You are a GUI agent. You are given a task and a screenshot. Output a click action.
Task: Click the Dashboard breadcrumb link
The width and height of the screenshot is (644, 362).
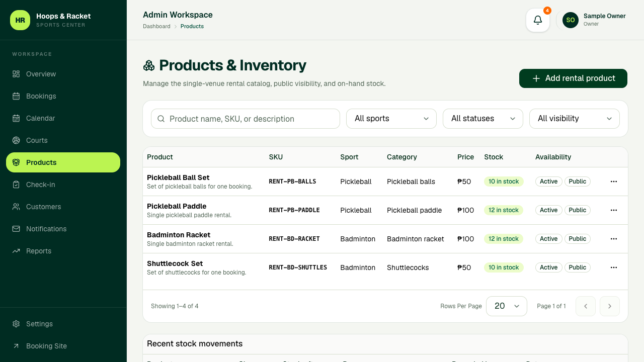[156, 26]
